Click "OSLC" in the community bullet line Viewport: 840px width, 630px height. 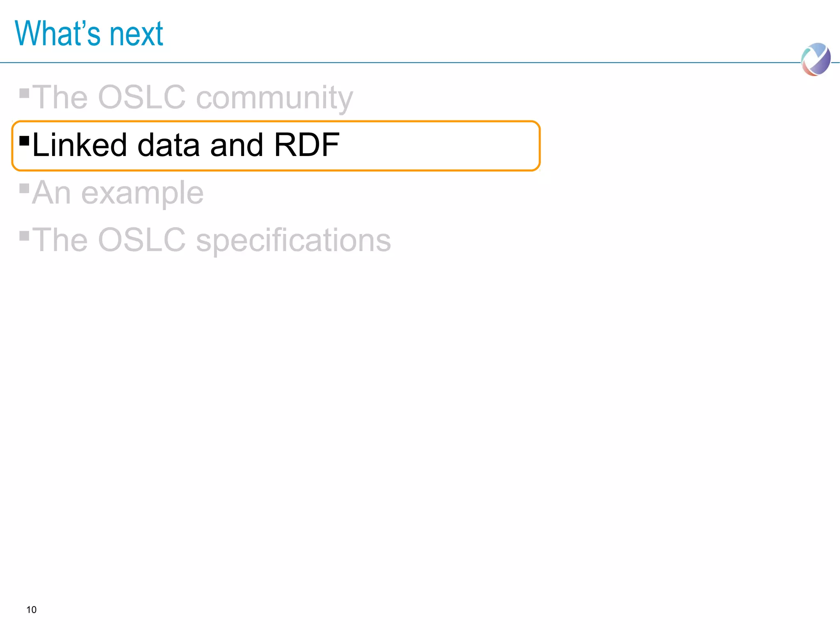142,97
